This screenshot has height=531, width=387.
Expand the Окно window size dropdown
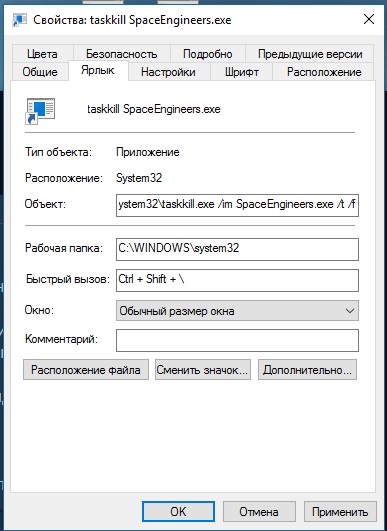(237, 311)
